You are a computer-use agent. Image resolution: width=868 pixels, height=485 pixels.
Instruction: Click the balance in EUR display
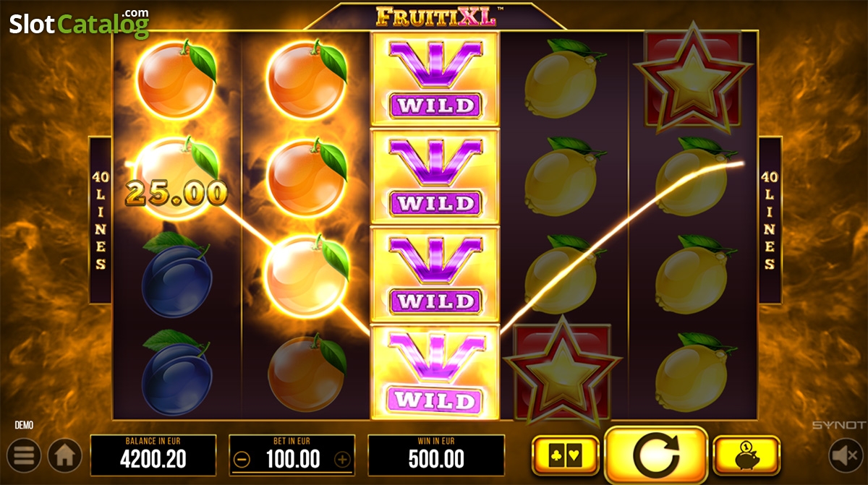(x=153, y=455)
